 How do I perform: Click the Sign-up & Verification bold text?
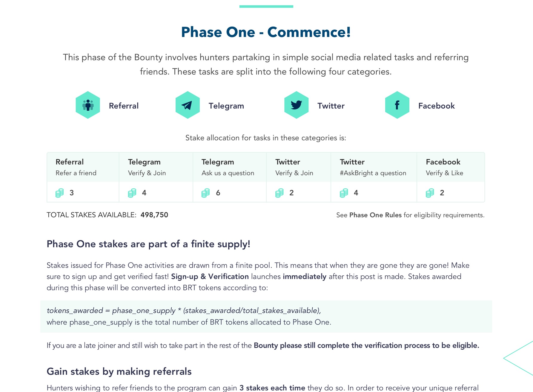[x=210, y=277]
